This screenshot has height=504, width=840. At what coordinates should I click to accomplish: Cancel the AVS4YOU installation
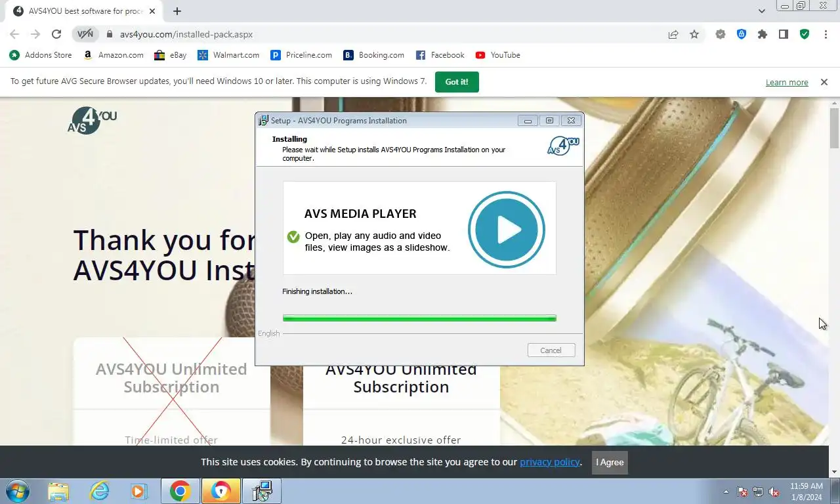pos(551,350)
